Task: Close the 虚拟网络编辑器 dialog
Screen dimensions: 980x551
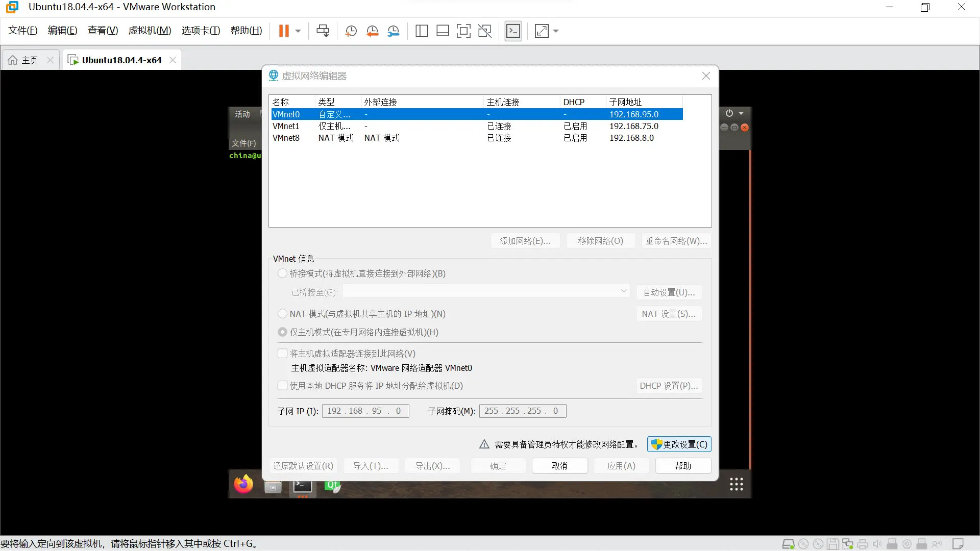Action: [x=706, y=76]
